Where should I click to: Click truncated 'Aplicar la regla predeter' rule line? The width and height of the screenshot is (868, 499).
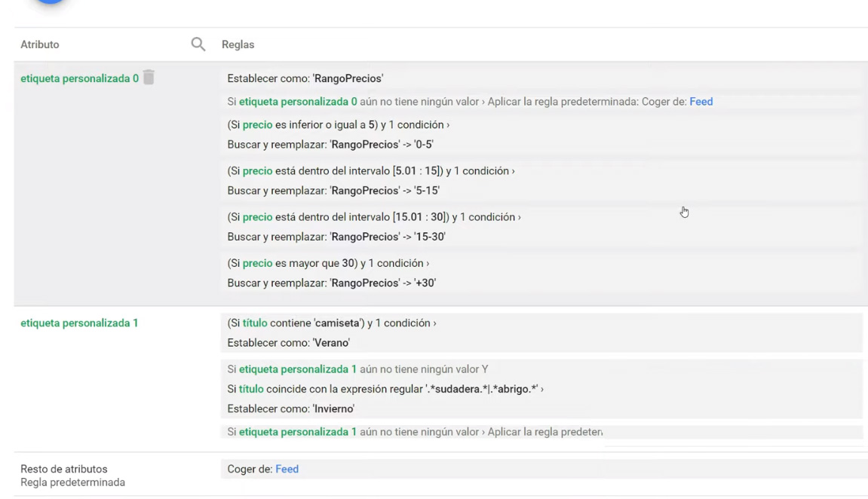coord(415,432)
